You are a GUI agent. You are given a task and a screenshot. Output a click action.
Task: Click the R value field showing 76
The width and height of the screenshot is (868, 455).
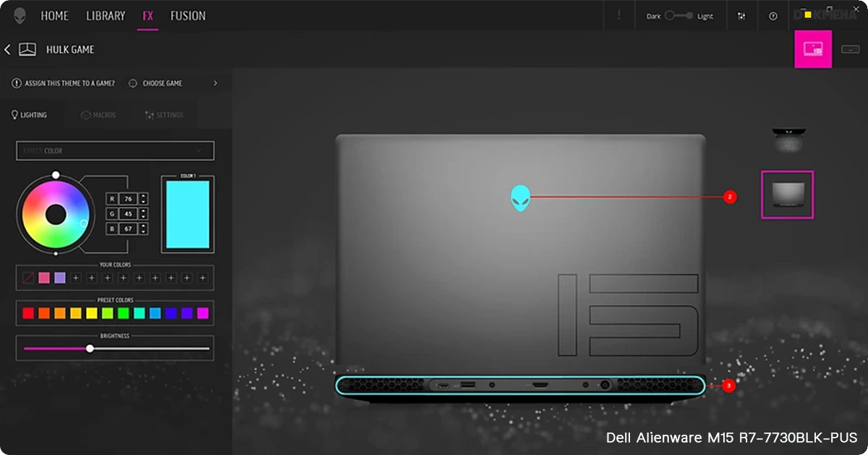click(127, 199)
